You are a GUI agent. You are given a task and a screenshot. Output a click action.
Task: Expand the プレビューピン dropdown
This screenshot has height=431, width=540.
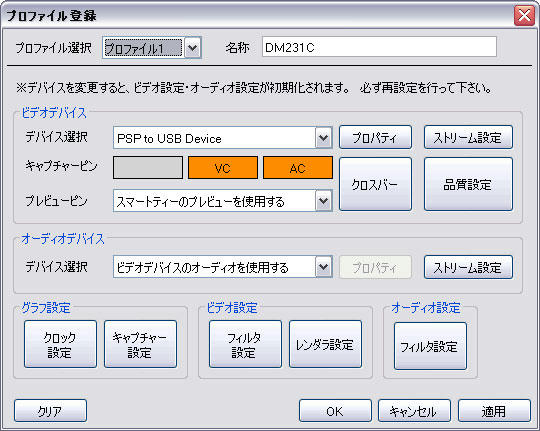pos(222,201)
